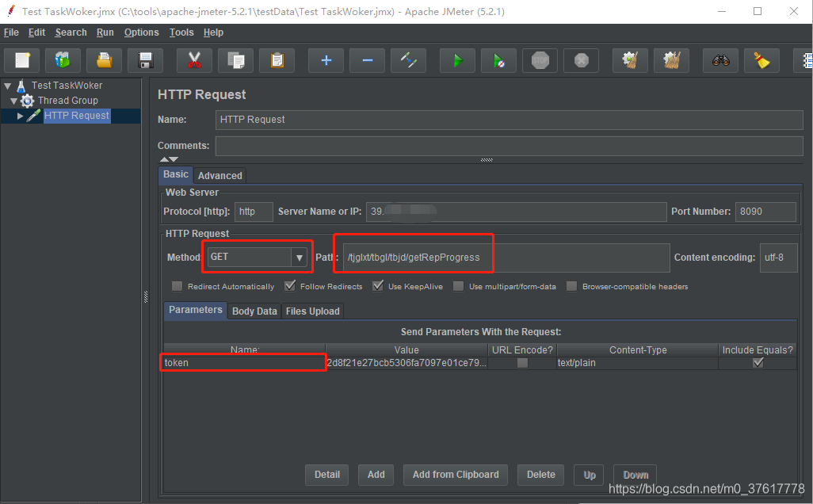Click the Paste clipboard icon
Viewport: 813px width, 504px height.
tap(277, 61)
